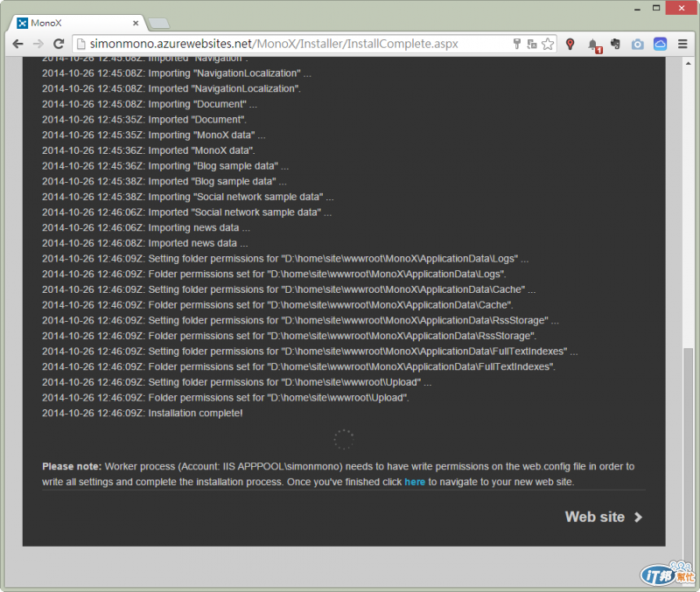Click 'Importing "Social network sample data"' line
700x592 pixels.
point(188,197)
